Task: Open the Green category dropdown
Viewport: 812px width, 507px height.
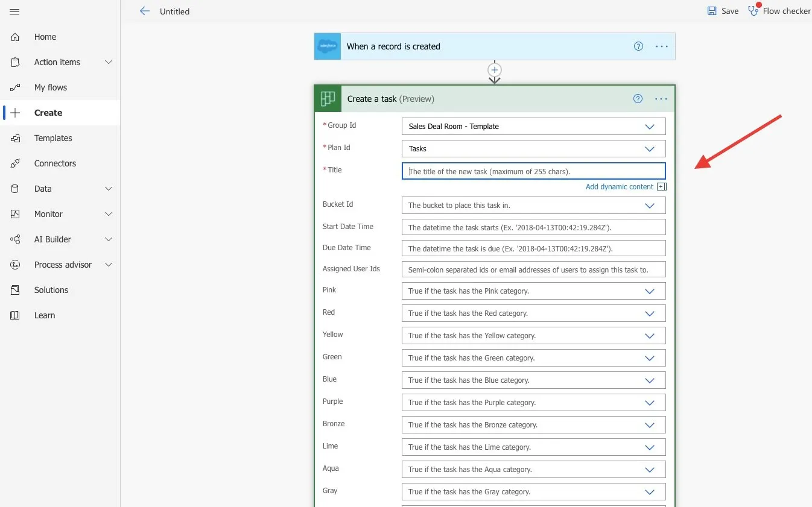Action: (x=650, y=358)
